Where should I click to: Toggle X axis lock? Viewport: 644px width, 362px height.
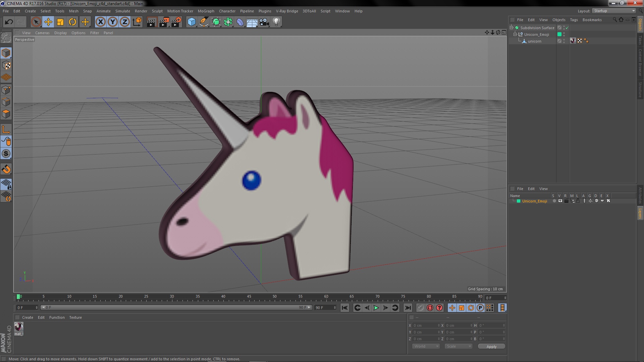click(100, 22)
